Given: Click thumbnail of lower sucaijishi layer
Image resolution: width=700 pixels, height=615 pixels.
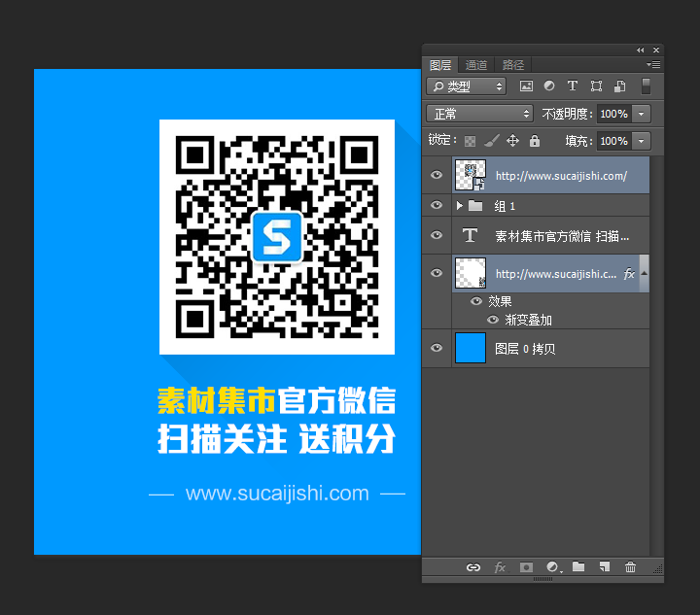Looking at the screenshot, I should pos(471,273).
